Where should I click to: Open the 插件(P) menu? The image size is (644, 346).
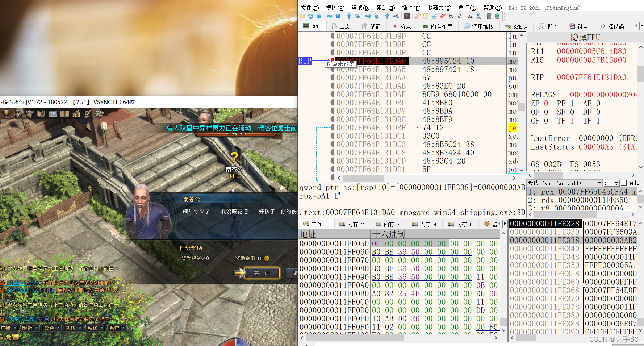411,8
